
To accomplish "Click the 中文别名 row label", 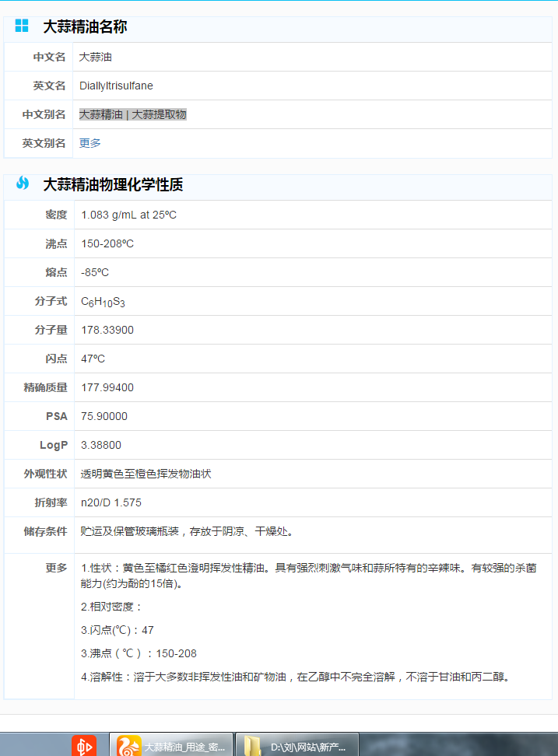I will 44,114.
